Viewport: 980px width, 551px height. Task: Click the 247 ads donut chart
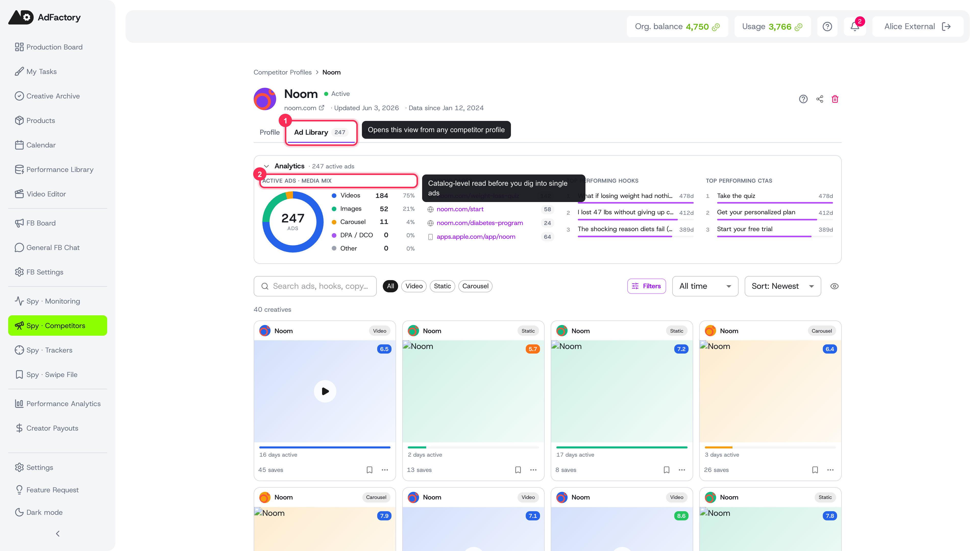pos(292,222)
